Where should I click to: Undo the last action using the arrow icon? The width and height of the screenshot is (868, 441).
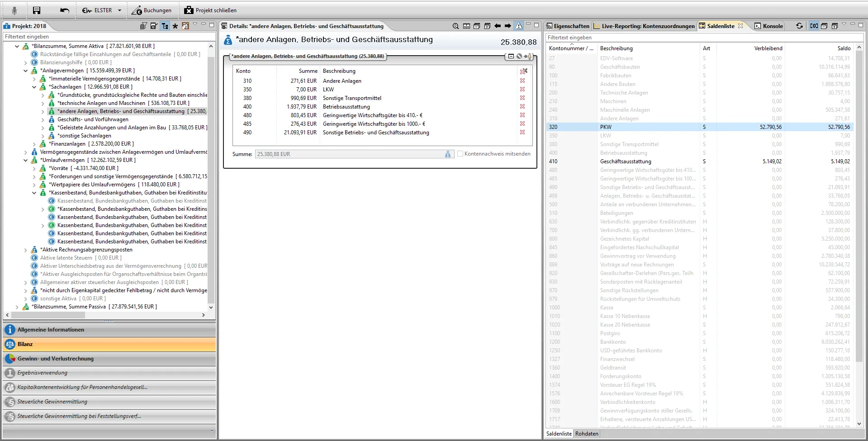tap(65, 10)
